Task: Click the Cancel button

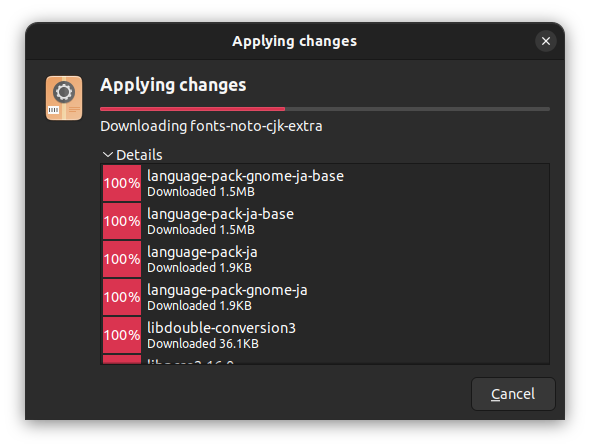Action: pos(513,394)
